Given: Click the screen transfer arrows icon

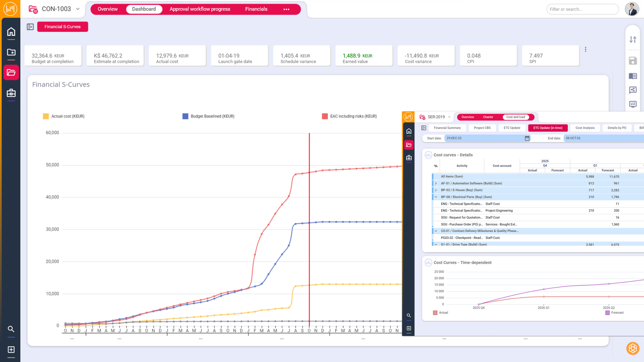Looking at the screenshot, I should pyautogui.click(x=633, y=104).
